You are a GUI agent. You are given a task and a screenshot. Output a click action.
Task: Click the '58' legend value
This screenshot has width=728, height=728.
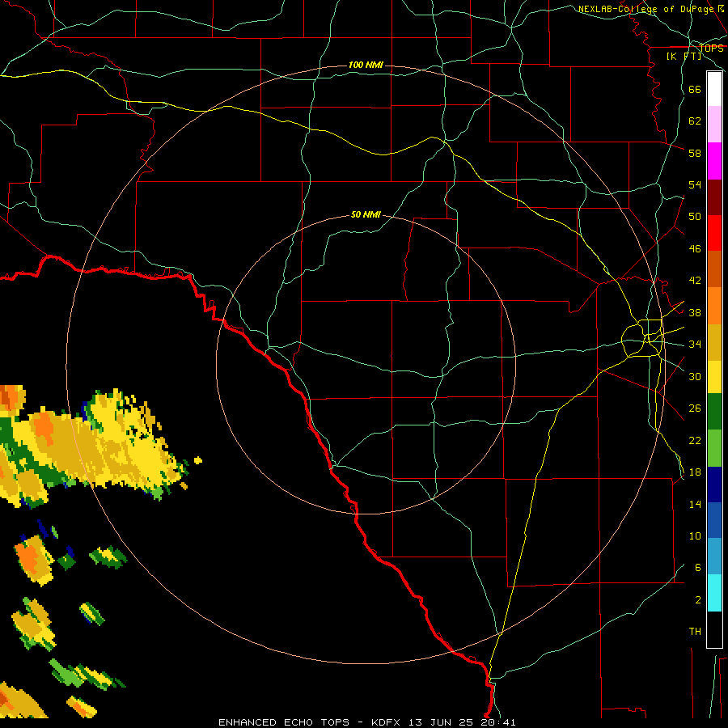click(x=695, y=153)
